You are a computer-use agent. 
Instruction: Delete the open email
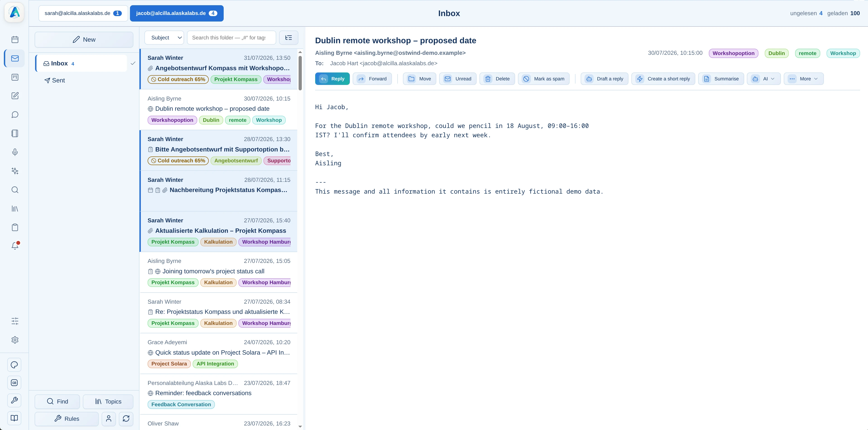coord(497,79)
